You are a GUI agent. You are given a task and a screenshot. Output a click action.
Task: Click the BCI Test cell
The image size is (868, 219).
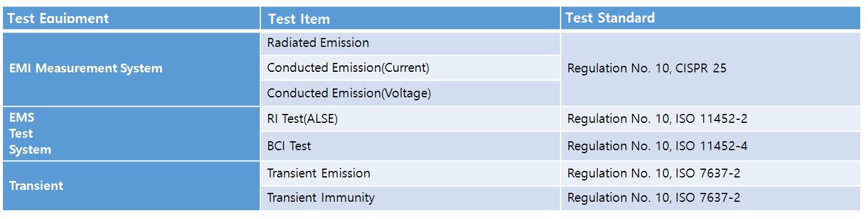pyautogui.click(x=410, y=146)
